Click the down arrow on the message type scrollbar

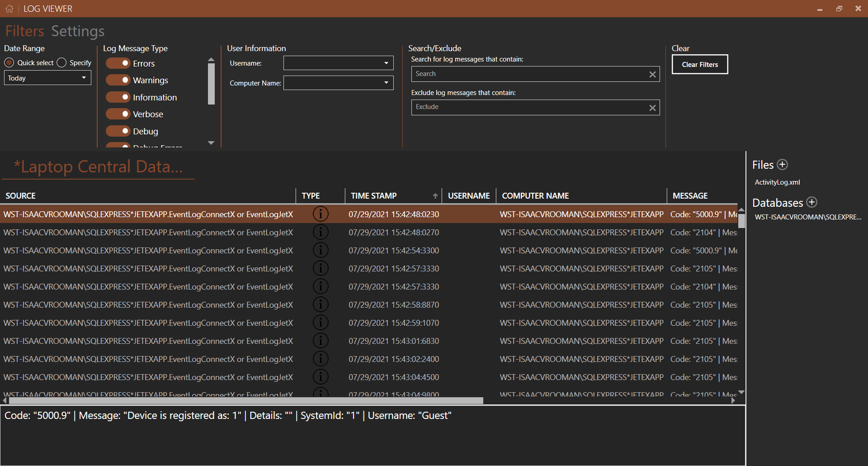click(x=211, y=143)
